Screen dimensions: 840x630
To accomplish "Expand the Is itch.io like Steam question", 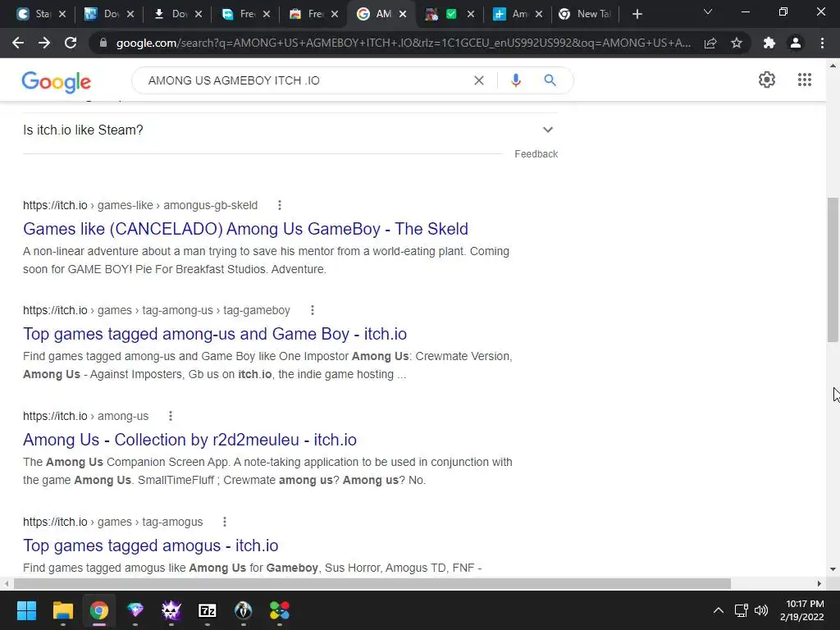I will click(290, 130).
